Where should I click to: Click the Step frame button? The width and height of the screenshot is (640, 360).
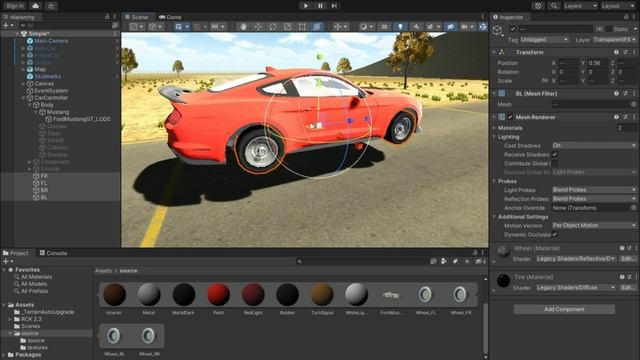334,6
